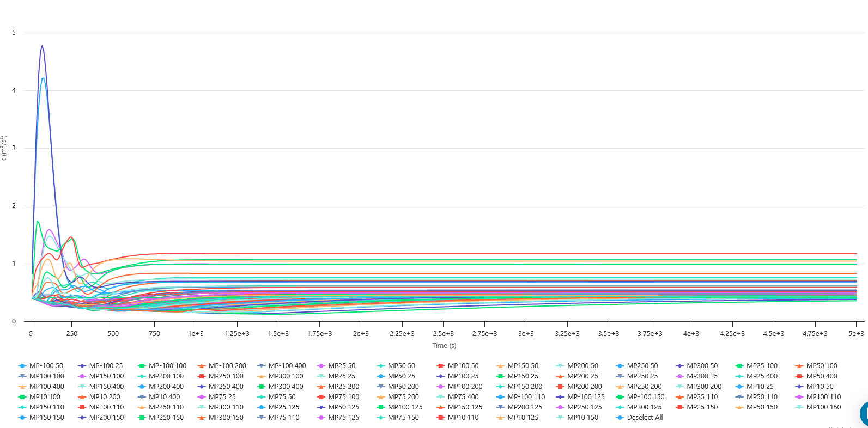Click the MP25 110 legend color marker
The width and height of the screenshot is (868, 428).
click(680, 397)
